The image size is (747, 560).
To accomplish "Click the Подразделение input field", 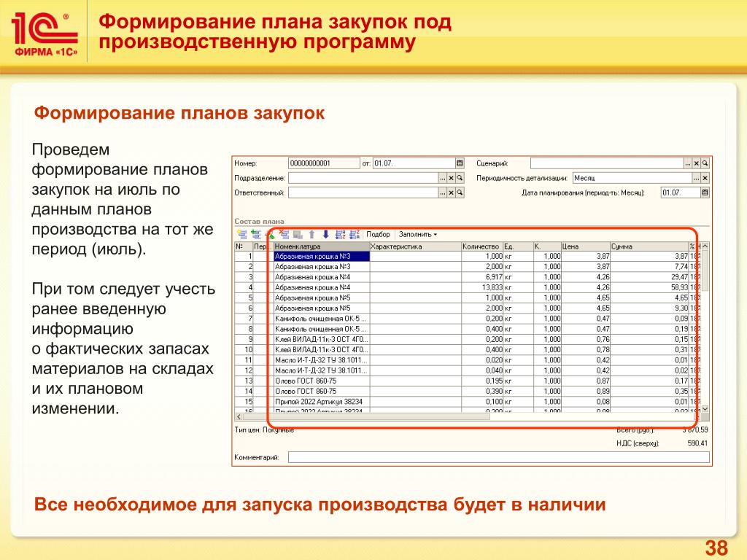I will coord(363,178).
